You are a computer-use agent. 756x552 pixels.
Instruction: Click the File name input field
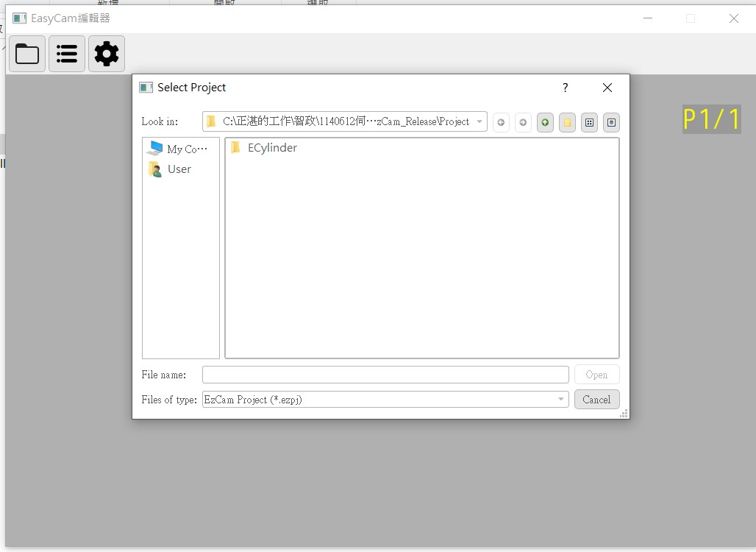coord(385,375)
